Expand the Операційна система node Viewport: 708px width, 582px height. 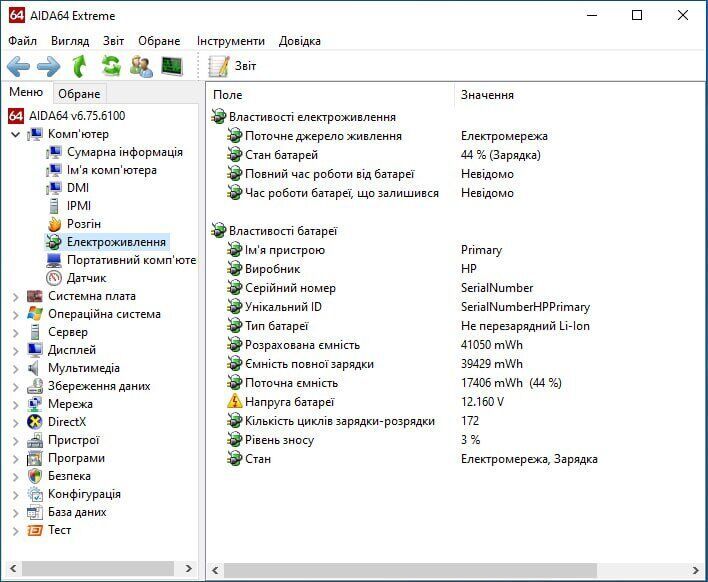coord(15,314)
